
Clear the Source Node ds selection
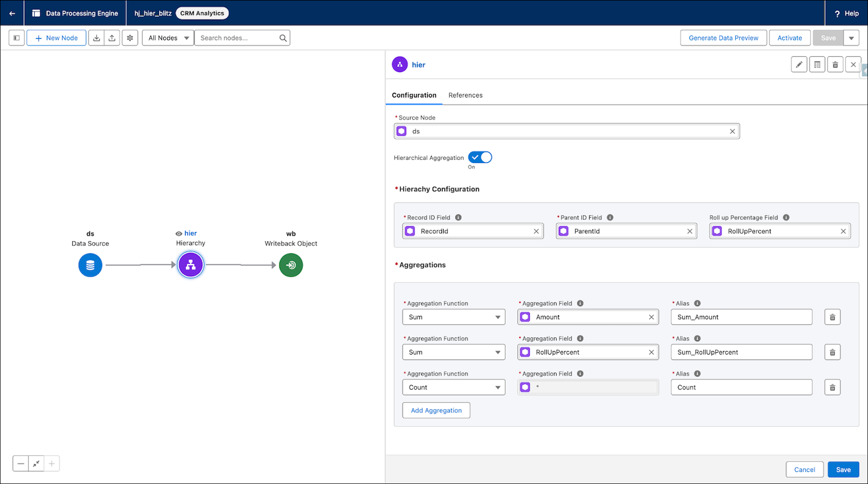pos(732,131)
